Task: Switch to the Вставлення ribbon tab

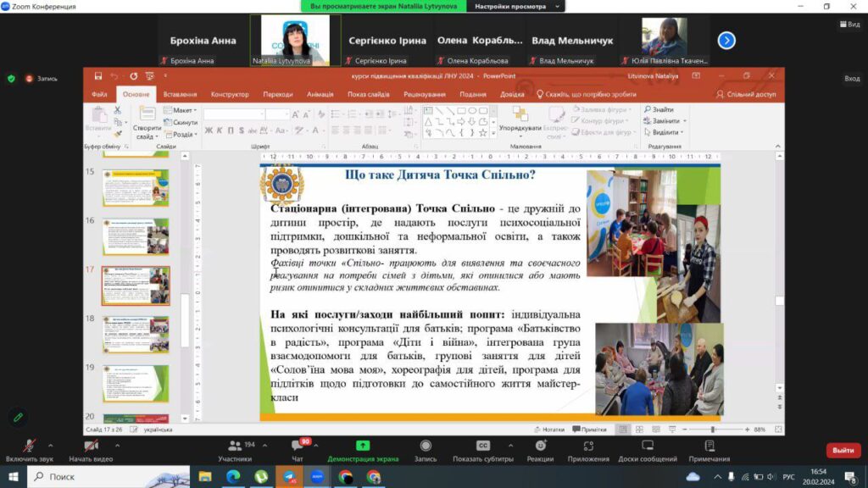Action: tap(180, 95)
